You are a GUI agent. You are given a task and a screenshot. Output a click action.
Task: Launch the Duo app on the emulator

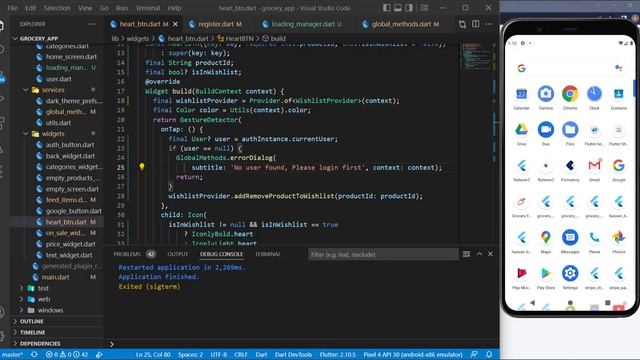(546, 130)
